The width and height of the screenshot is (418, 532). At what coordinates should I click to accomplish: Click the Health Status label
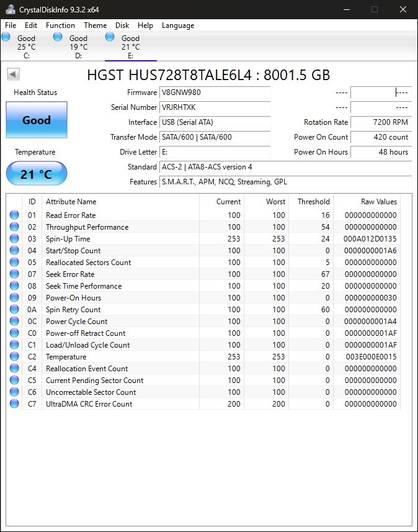(35, 92)
